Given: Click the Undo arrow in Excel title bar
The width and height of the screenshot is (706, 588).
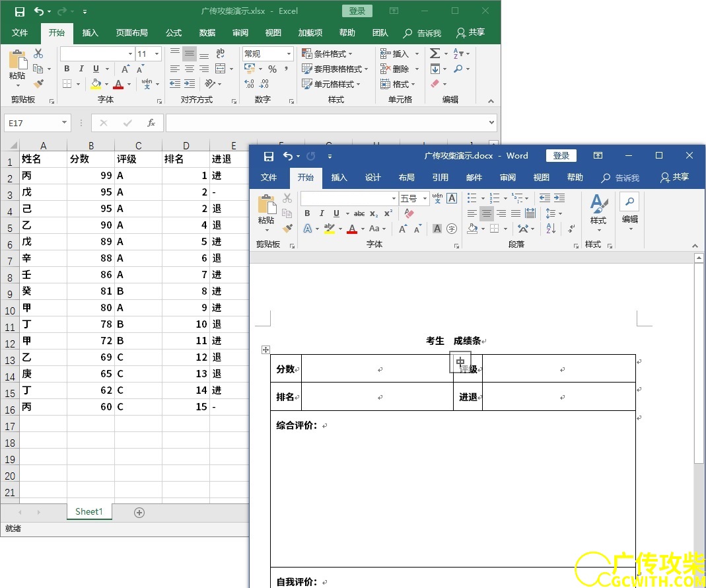Looking at the screenshot, I should click(39, 11).
